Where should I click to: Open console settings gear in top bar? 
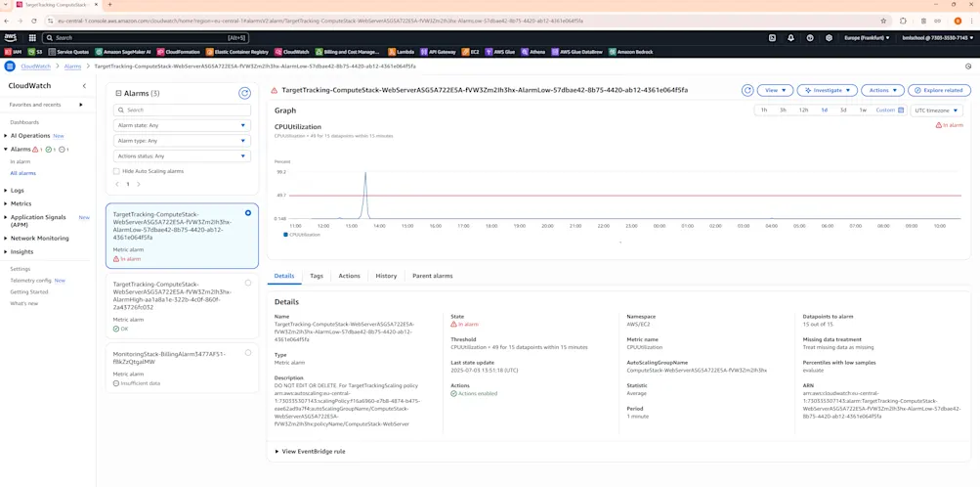(829, 37)
